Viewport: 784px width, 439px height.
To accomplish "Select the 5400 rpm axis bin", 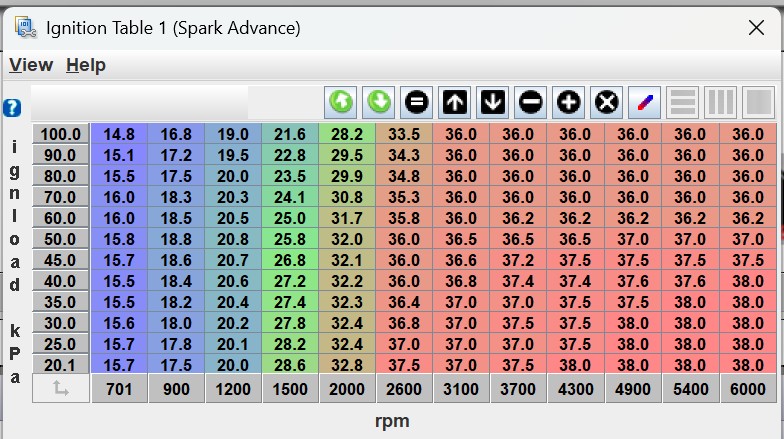I will 690,388.
